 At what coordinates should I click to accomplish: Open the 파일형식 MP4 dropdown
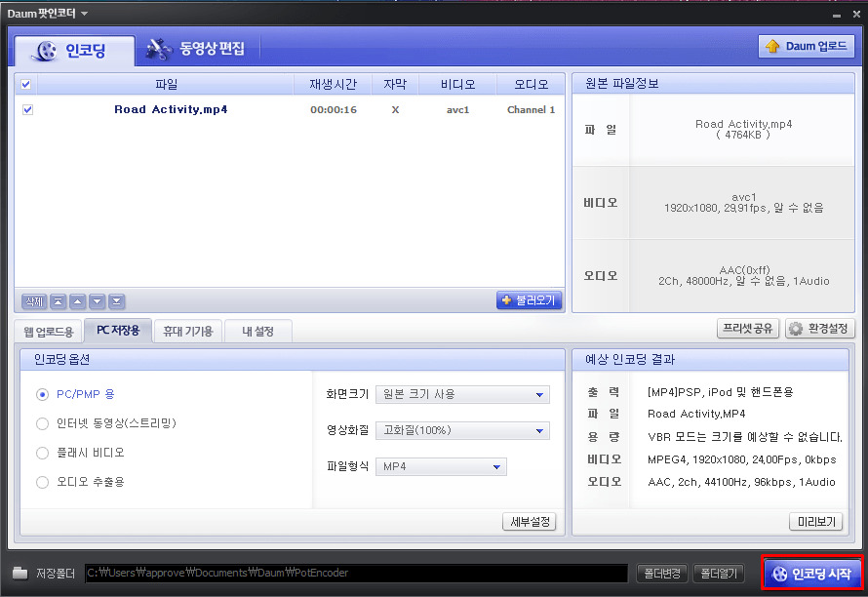click(441, 467)
